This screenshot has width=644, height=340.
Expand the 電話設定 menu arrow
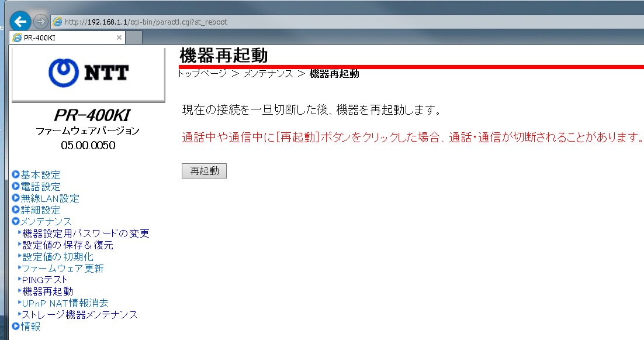(16, 186)
